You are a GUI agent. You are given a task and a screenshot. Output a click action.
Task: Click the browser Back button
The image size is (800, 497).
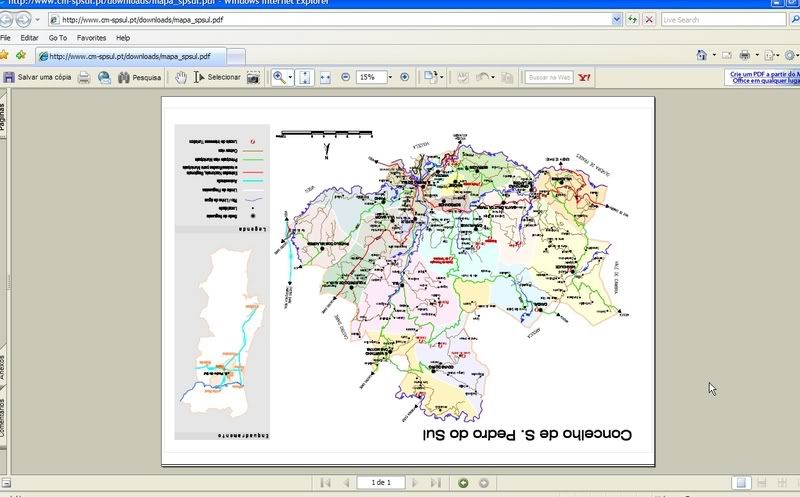pyautogui.click(x=6, y=19)
